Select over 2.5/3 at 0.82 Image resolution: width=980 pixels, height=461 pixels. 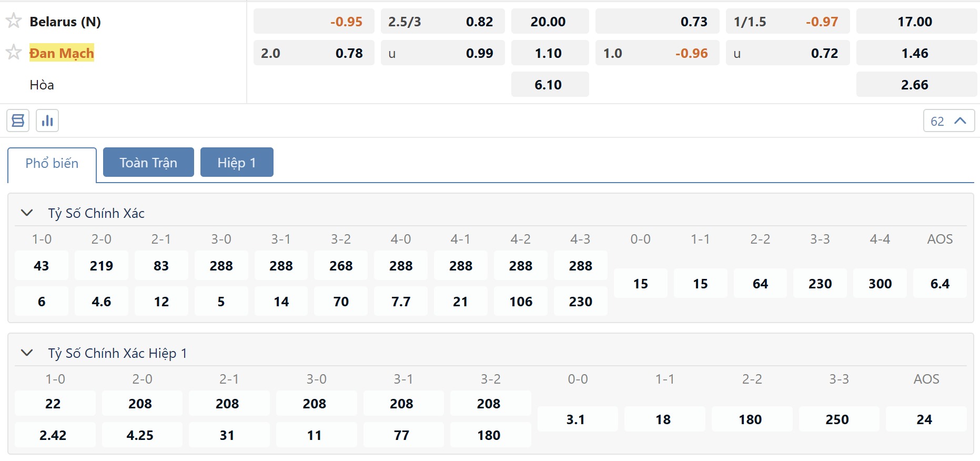[x=442, y=22]
